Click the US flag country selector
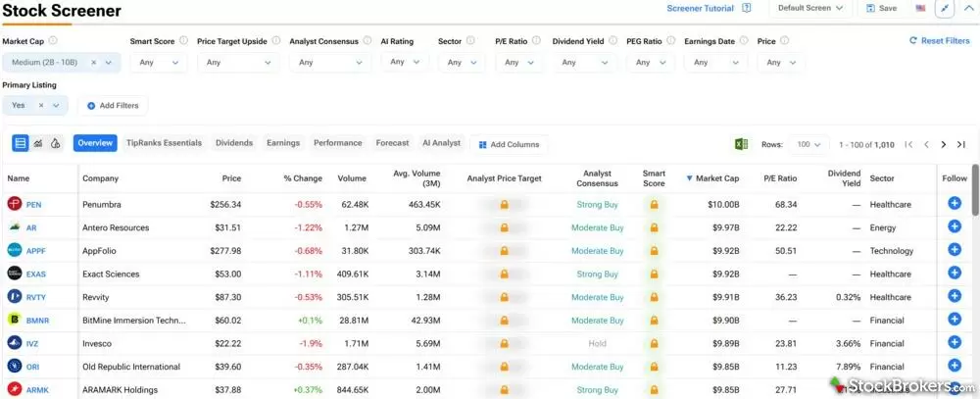Screen dimensions: 980x399 pos(920,8)
